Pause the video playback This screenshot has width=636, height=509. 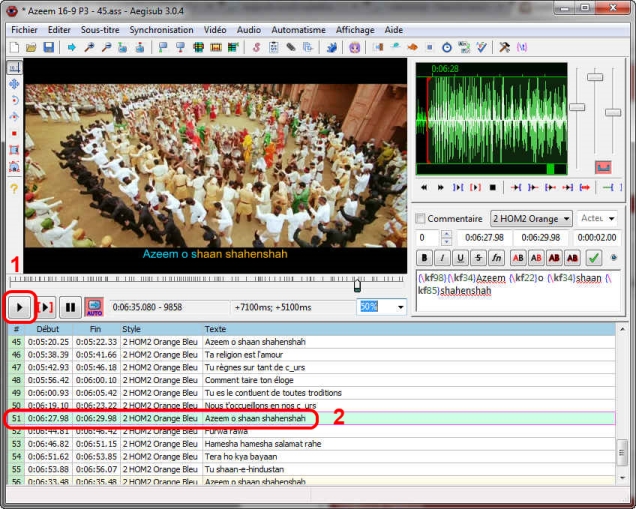point(70,307)
